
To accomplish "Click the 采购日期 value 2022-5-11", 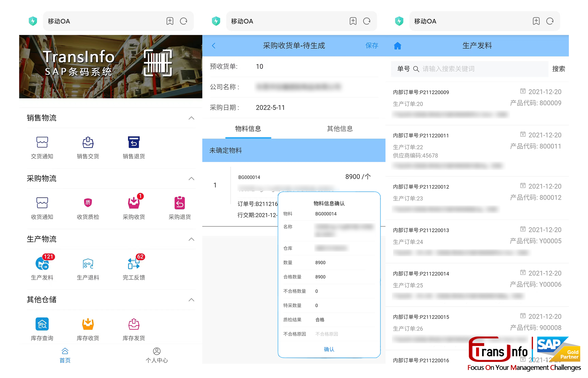I will click(x=270, y=108).
